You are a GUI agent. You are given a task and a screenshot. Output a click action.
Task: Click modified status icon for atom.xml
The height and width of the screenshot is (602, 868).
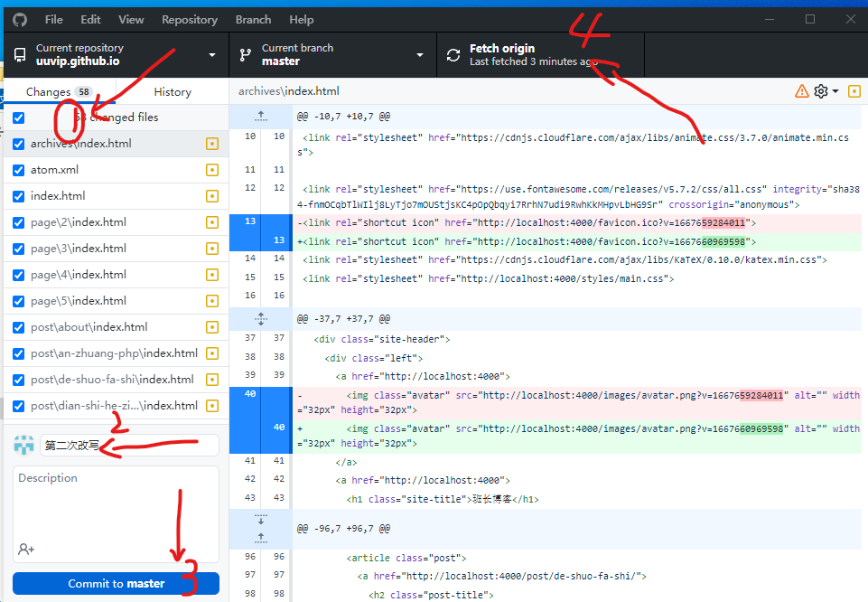[212, 170]
